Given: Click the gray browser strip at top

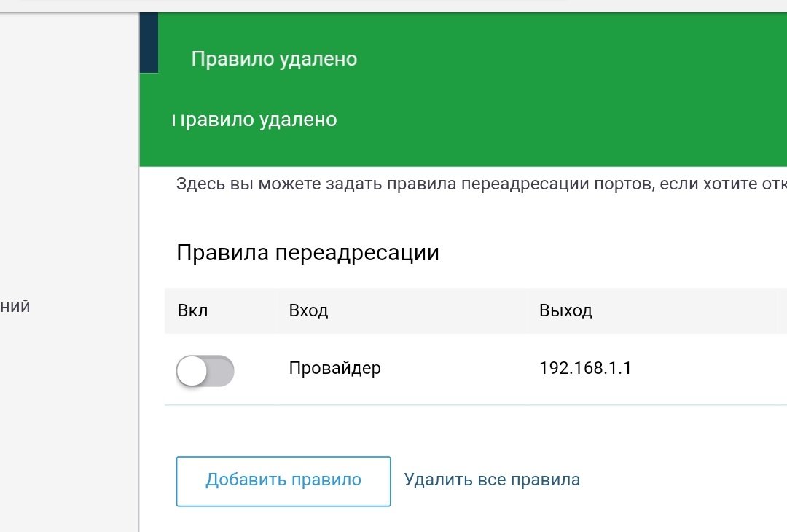Looking at the screenshot, I should coord(393,6).
